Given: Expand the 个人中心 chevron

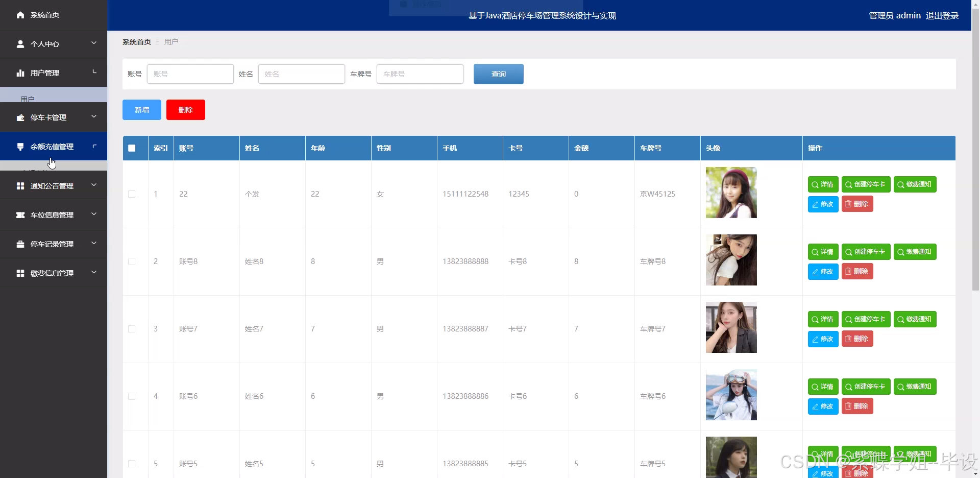Looking at the screenshot, I should point(94,43).
